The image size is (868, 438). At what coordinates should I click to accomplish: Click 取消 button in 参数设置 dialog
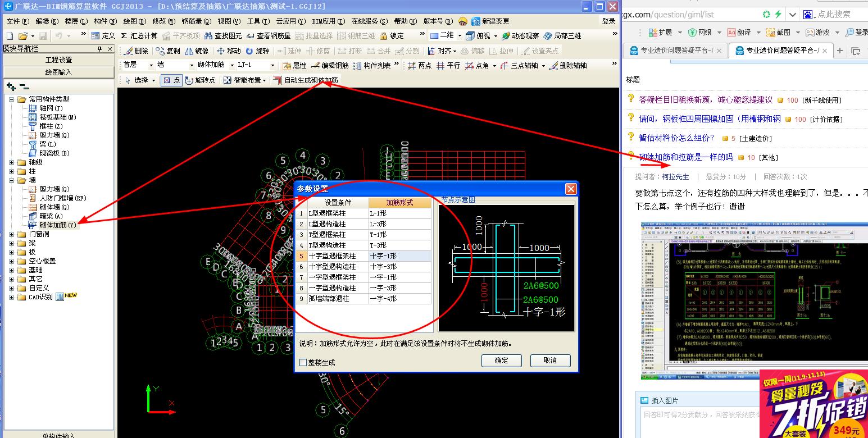[x=551, y=361]
